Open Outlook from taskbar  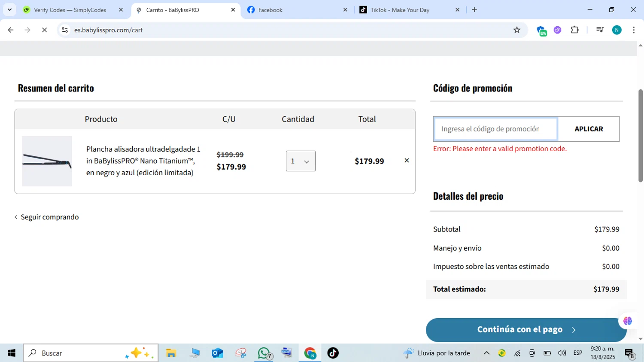pyautogui.click(x=218, y=353)
